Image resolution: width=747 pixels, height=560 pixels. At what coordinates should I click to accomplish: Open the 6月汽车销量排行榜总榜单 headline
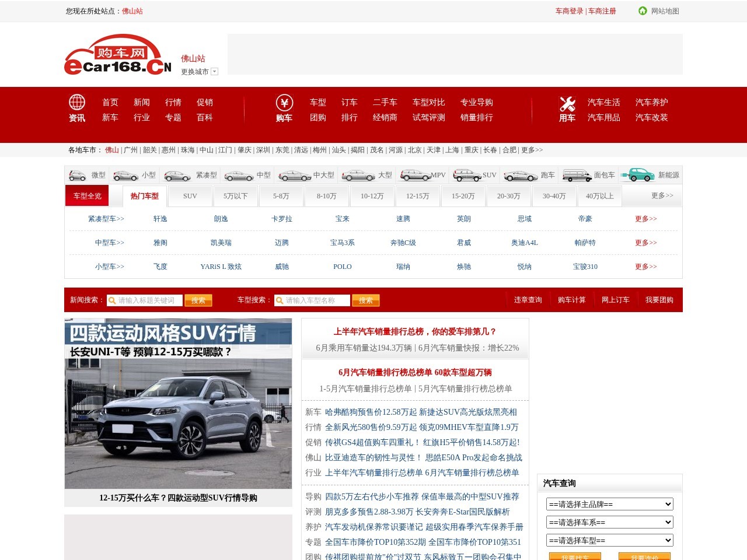[415, 372]
